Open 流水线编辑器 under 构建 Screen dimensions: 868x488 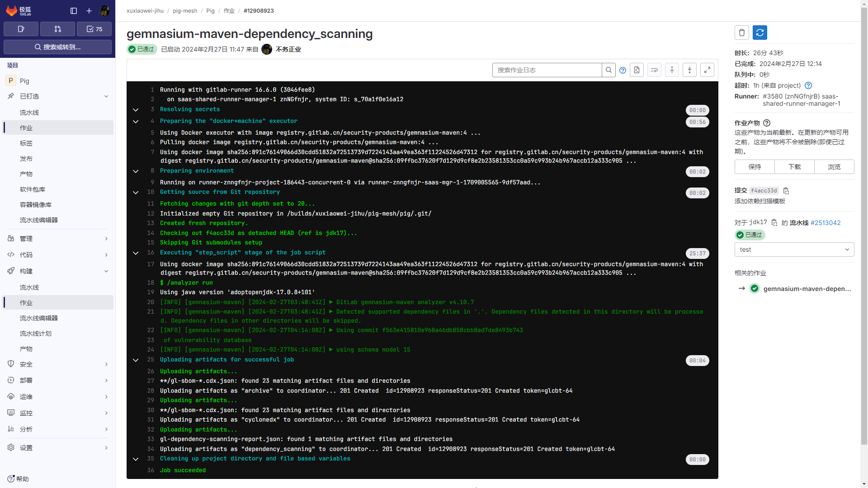point(39,318)
